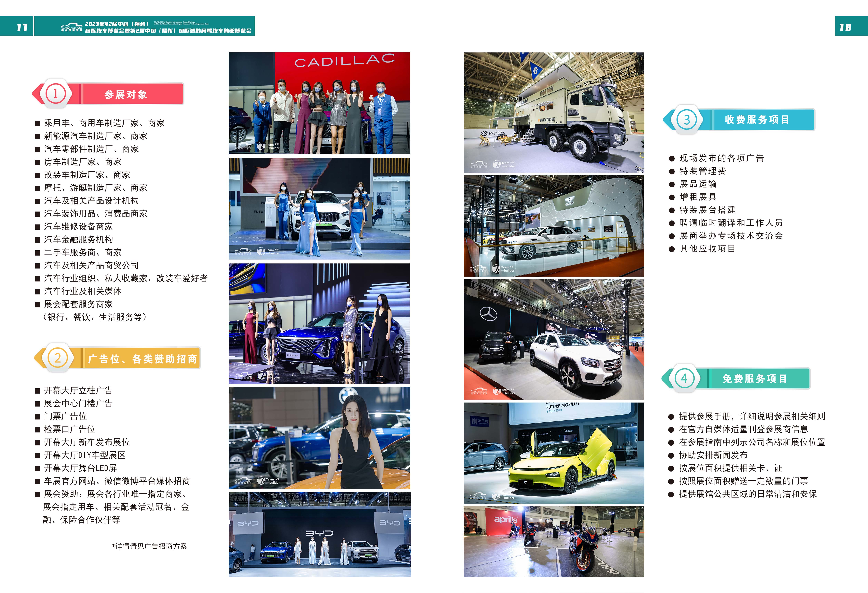The image size is (868, 593).
Task: Click text 特装管理费
Action: (703, 171)
